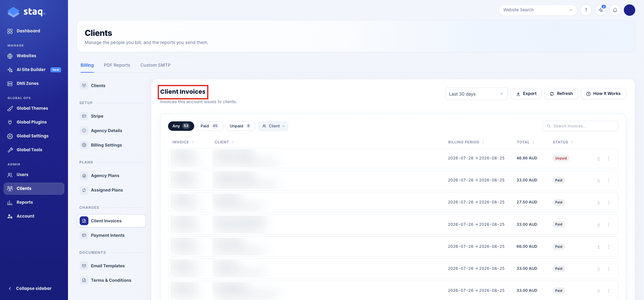The image size is (644, 300).
Task: Download the 27.50 AUD invoice
Action: [599, 203]
